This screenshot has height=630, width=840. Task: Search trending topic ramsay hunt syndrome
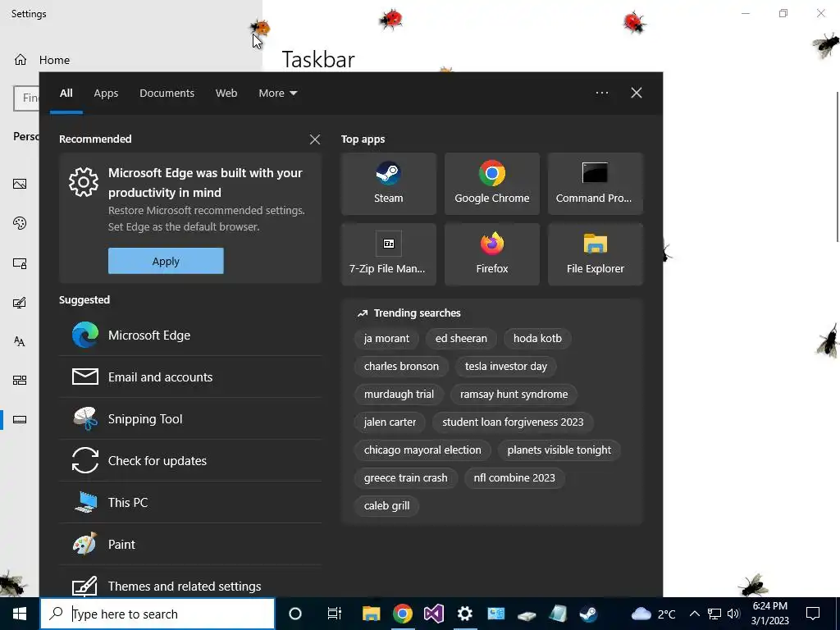point(514,394)
